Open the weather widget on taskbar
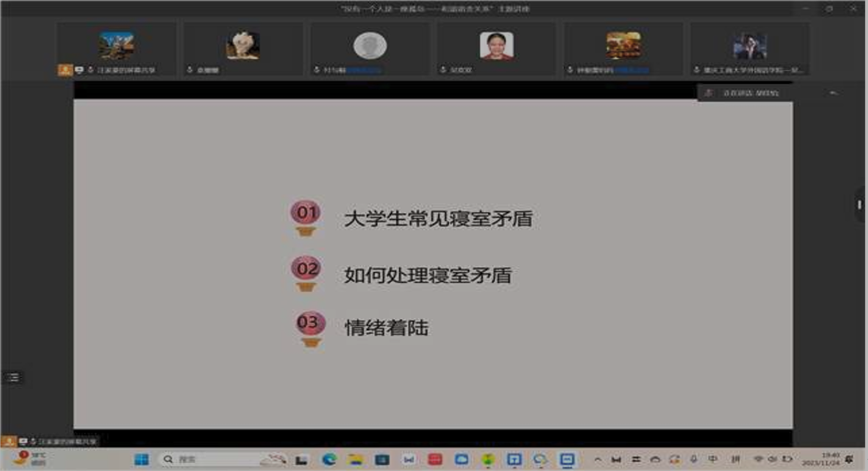The height and width of the screenshot is (471, 868). point(29,458)
